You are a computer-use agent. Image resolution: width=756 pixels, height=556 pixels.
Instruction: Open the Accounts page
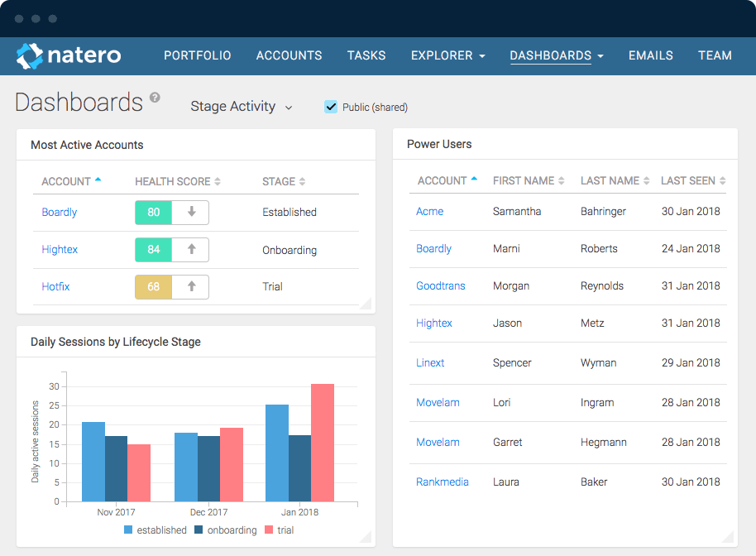click(289, 55)
